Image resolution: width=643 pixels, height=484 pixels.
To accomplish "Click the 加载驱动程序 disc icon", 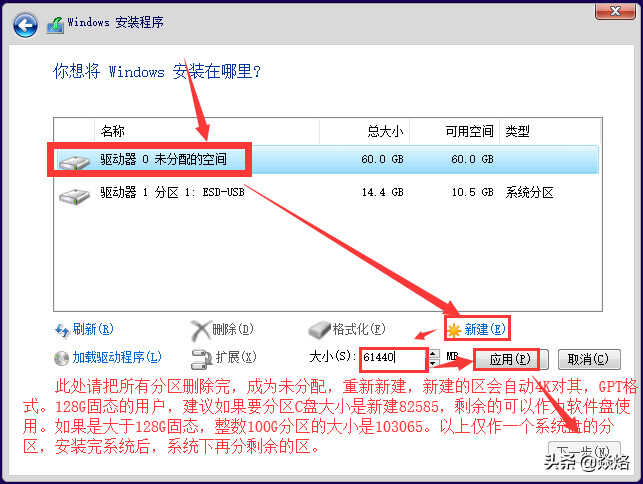I will point(62,358).
